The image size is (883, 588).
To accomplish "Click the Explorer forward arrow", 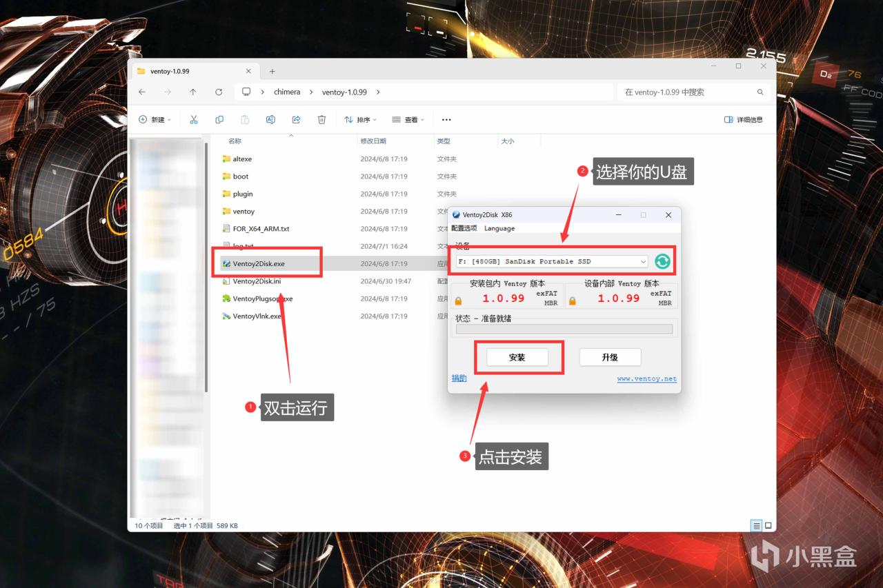I will point(168,92).
